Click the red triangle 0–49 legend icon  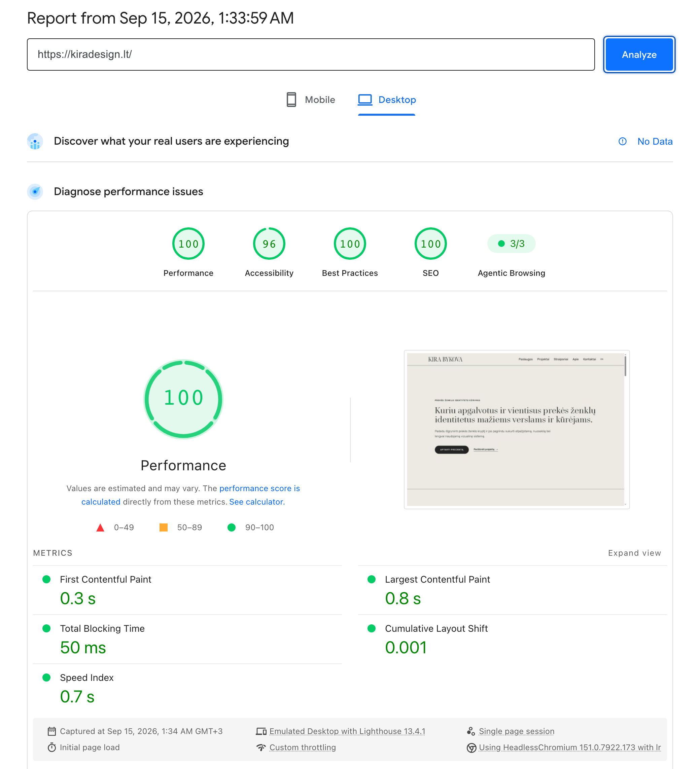100,527
